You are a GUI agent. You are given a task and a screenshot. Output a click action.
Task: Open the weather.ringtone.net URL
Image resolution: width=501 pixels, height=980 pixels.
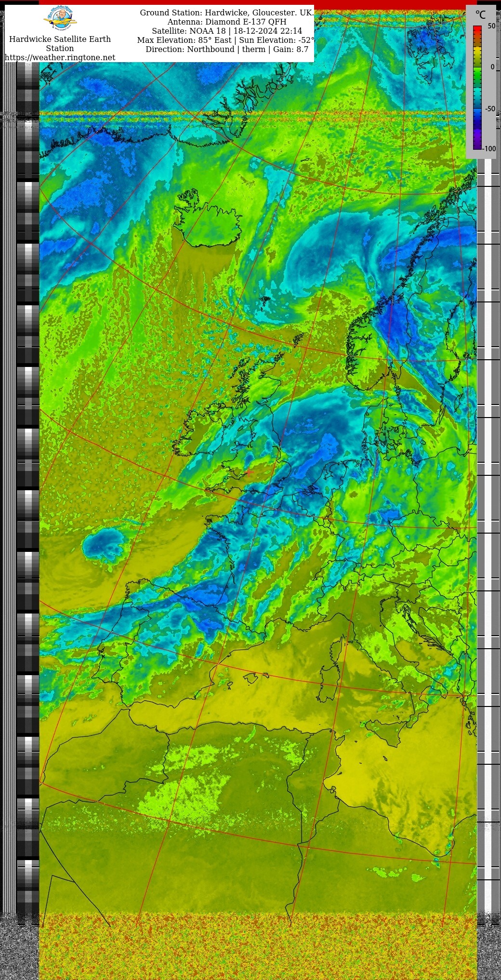(x=60, y=57)
